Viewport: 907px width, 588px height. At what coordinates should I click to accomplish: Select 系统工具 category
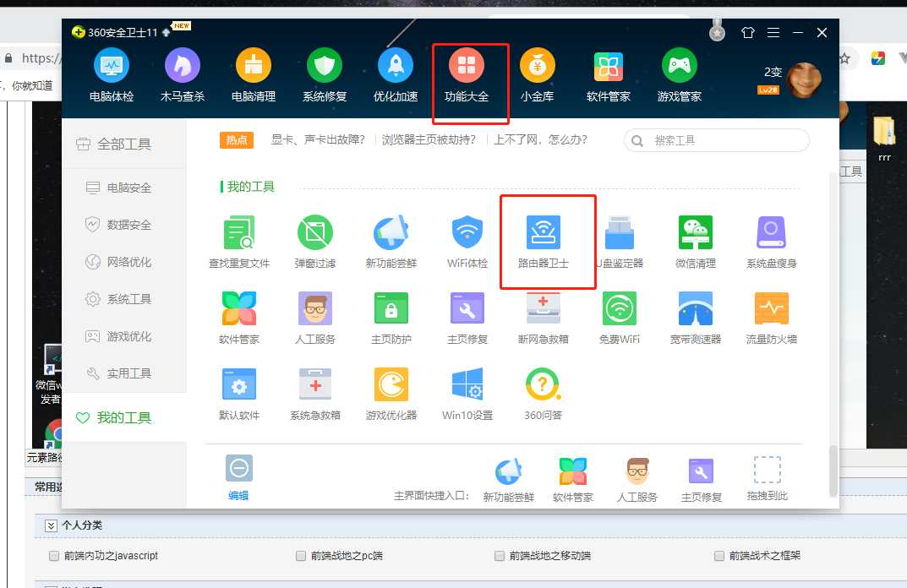[x=124, y=299]
